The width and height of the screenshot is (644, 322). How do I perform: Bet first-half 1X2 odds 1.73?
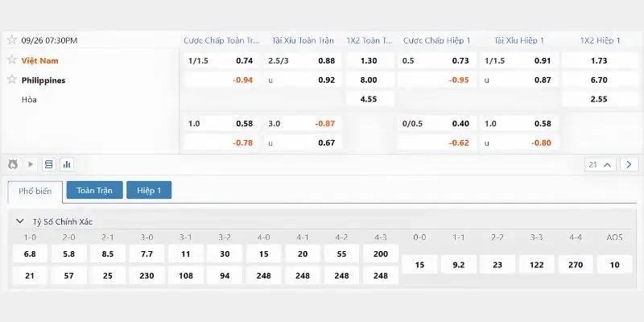[600, 61]
